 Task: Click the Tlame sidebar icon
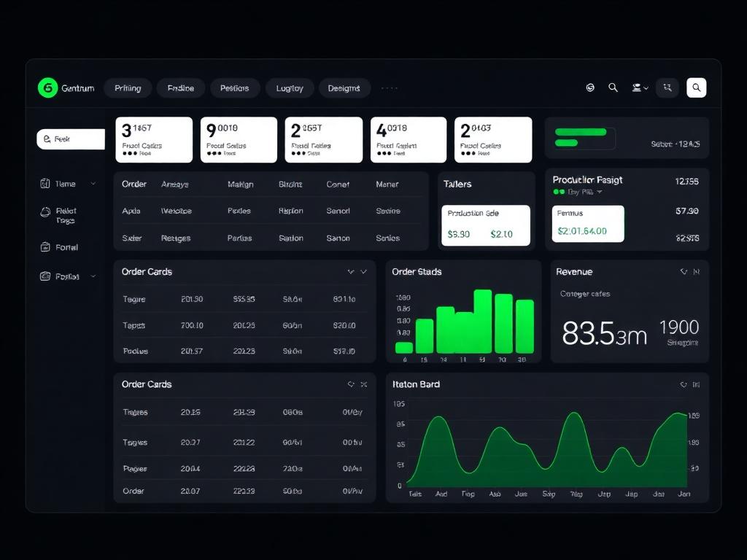44,184
